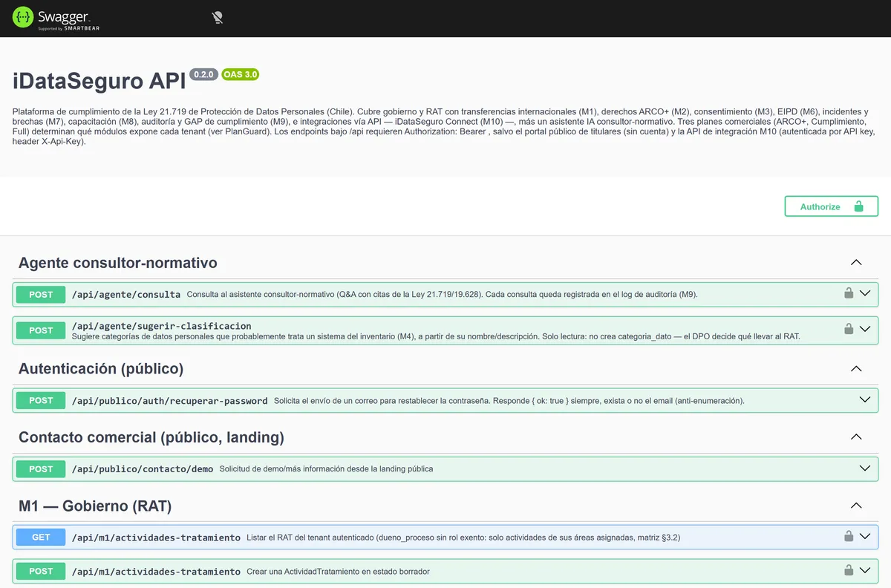Click the /api/agente/consulta path text

pyautogui.click(x=126, y=295)
